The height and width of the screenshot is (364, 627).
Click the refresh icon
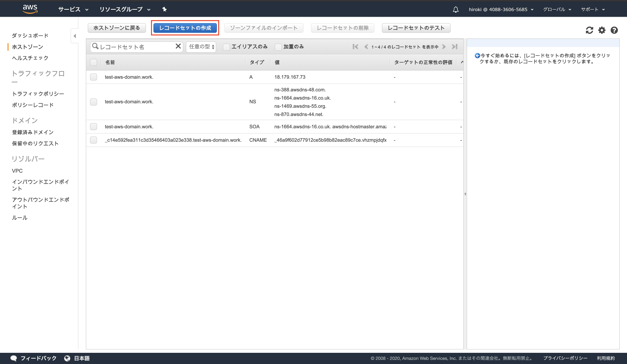coord(589,30)
